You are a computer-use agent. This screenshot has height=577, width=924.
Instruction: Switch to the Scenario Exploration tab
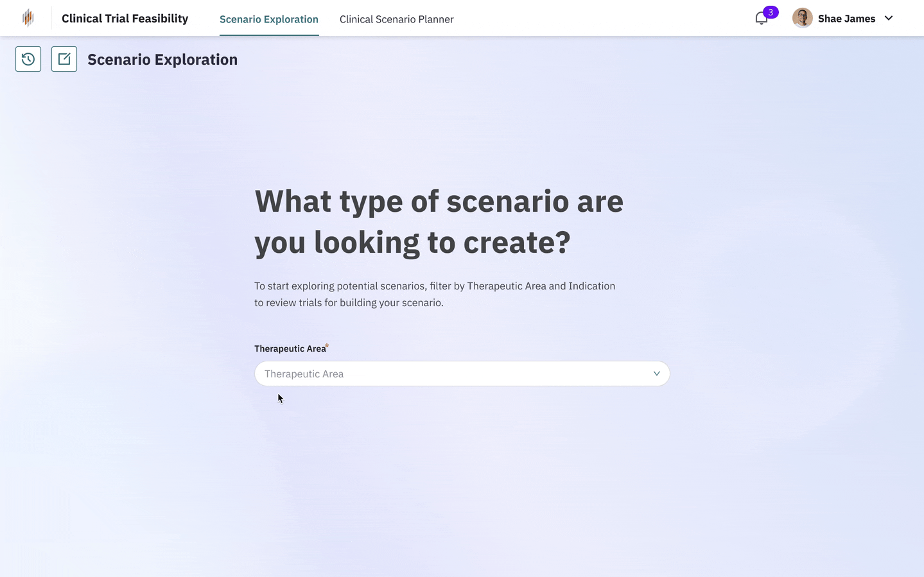(x=269, y=19)
